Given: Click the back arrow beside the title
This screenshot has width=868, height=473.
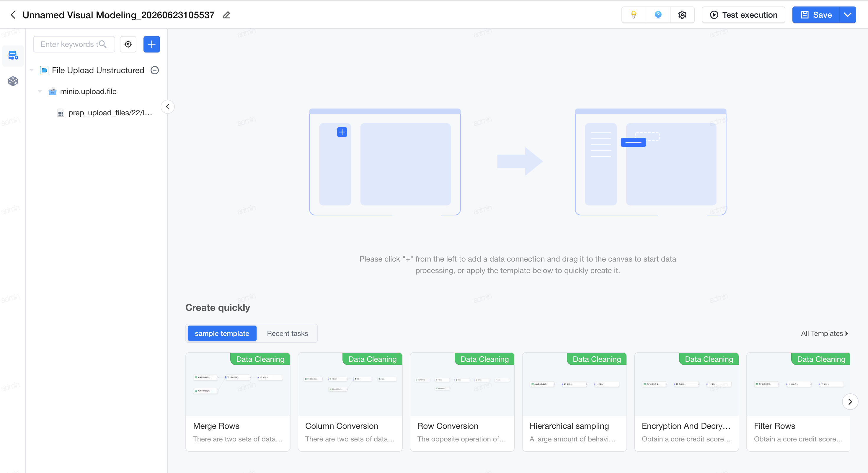Looking at the screenshot, I should pos(13,15).
